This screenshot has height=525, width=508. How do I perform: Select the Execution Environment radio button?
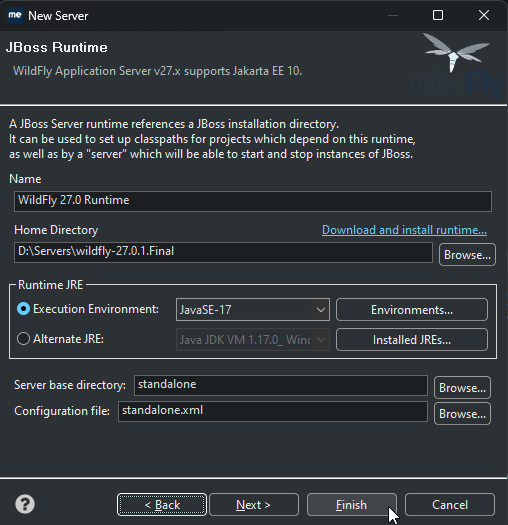pos(23,309)
